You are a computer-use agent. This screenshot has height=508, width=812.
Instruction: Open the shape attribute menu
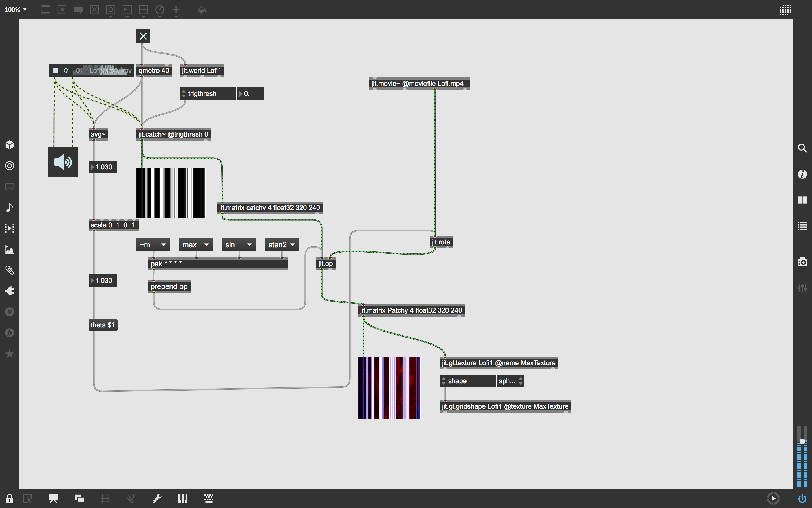click(x=468, y=381)
